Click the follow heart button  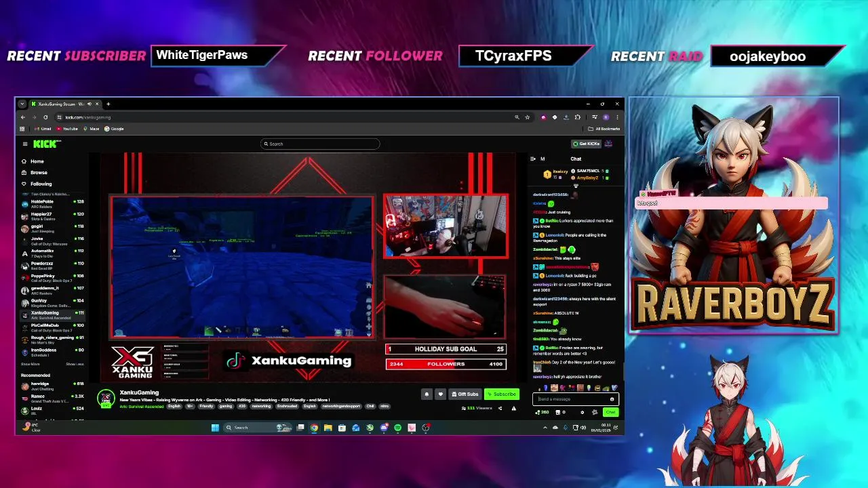[440, 394]
